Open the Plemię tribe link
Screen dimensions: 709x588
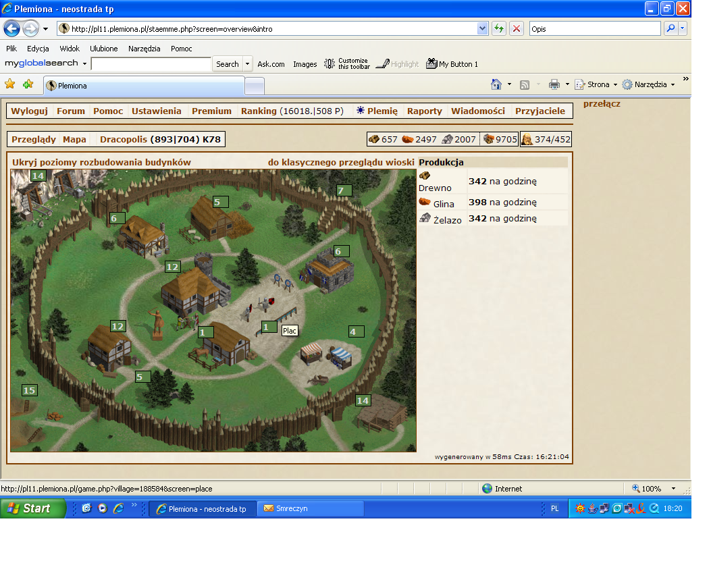coord(383,111)
